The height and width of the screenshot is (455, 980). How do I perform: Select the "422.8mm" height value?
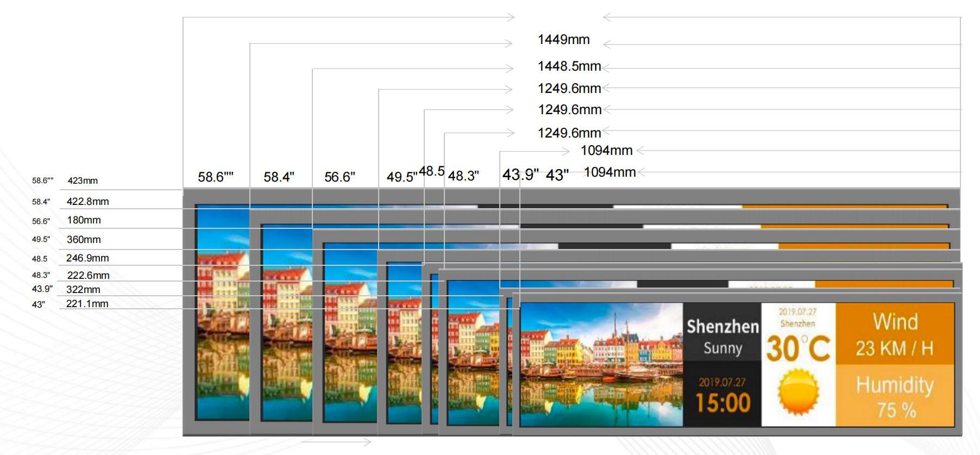[87, 202]
